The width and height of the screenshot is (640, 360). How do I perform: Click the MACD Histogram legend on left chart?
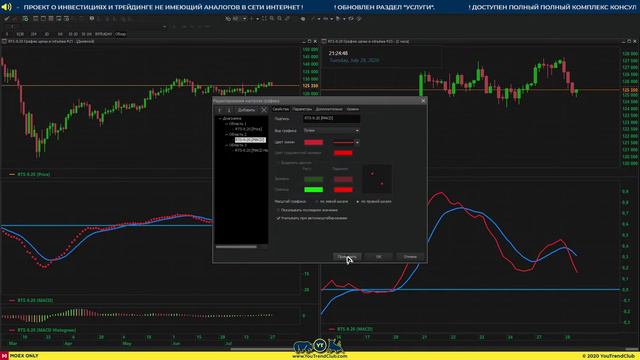pos(47,330)
